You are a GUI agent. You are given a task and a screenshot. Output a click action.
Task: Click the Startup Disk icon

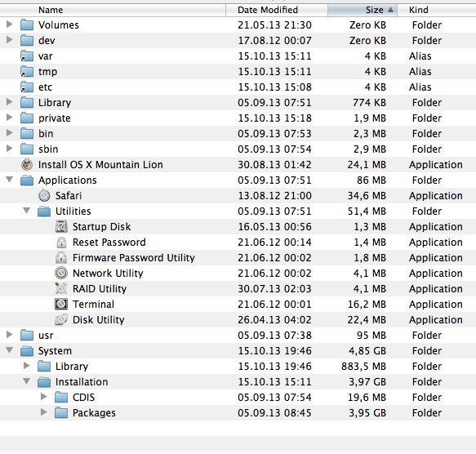click(61, 226)
